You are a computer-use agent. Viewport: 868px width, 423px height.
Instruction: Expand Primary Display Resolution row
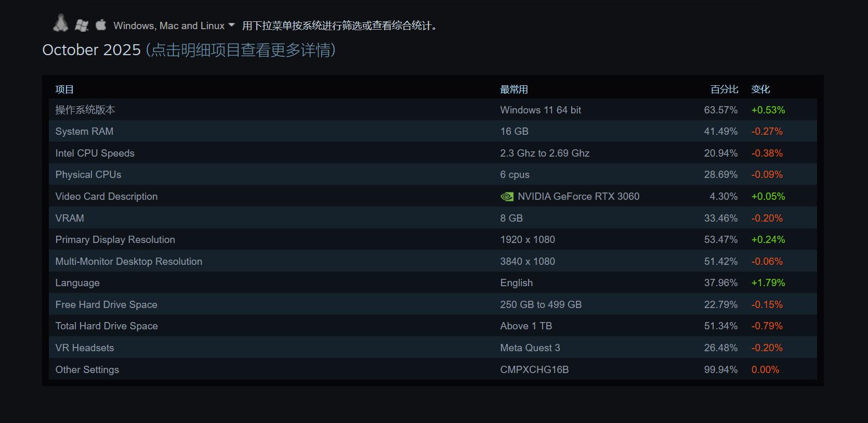115,240
